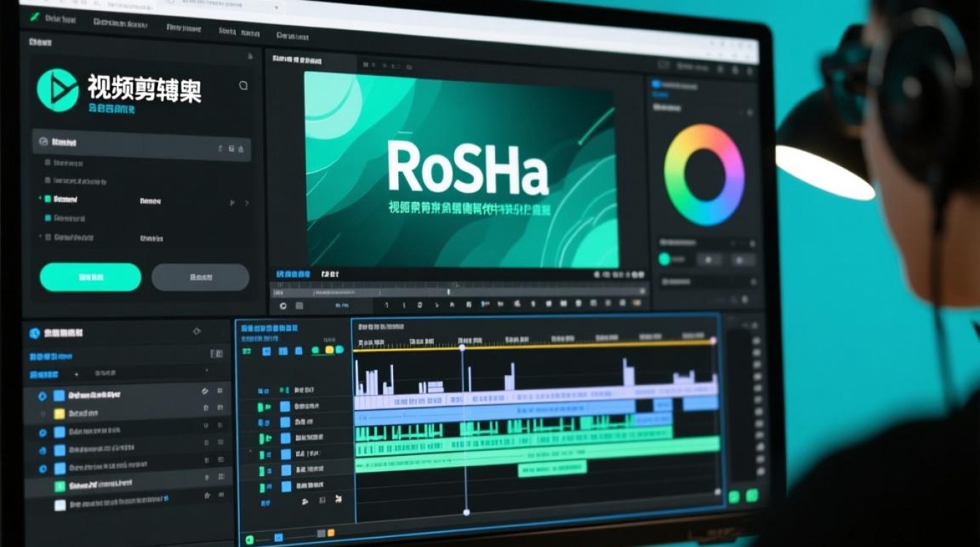This screenshot has width=980, height=547.
Task: Click the yellow work-area bar above the timeline
Action: point(533,345)
